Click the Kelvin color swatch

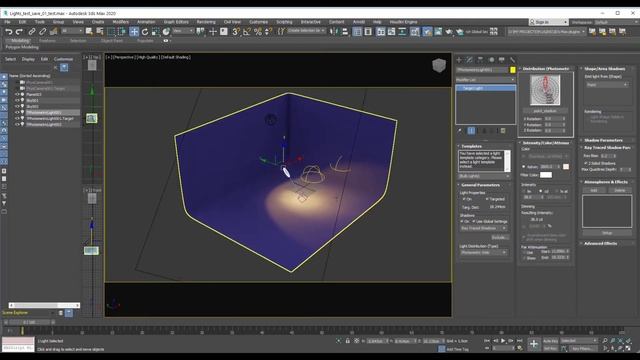click(x=566, y=167)
